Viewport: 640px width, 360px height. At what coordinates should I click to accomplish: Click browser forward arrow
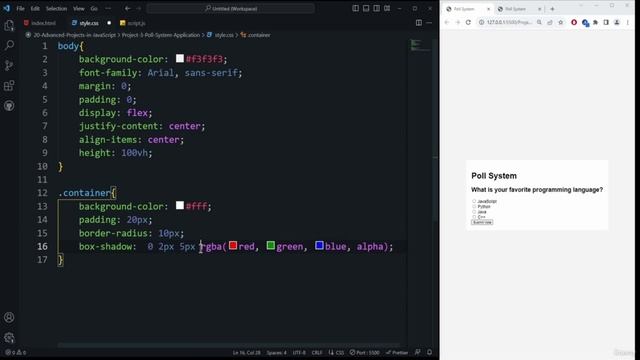pos(458,22)
